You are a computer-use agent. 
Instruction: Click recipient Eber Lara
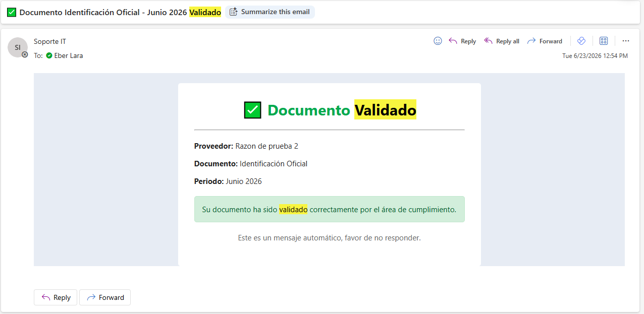tap(69, 56)
